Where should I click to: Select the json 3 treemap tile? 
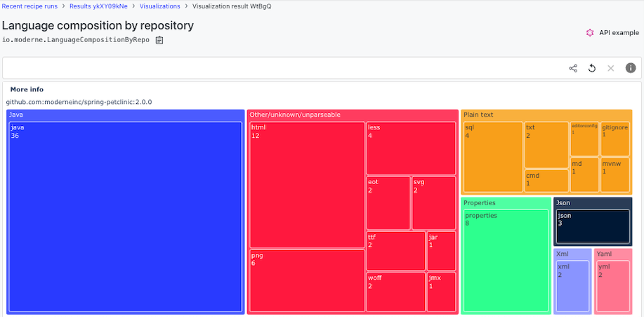point(593,226)
